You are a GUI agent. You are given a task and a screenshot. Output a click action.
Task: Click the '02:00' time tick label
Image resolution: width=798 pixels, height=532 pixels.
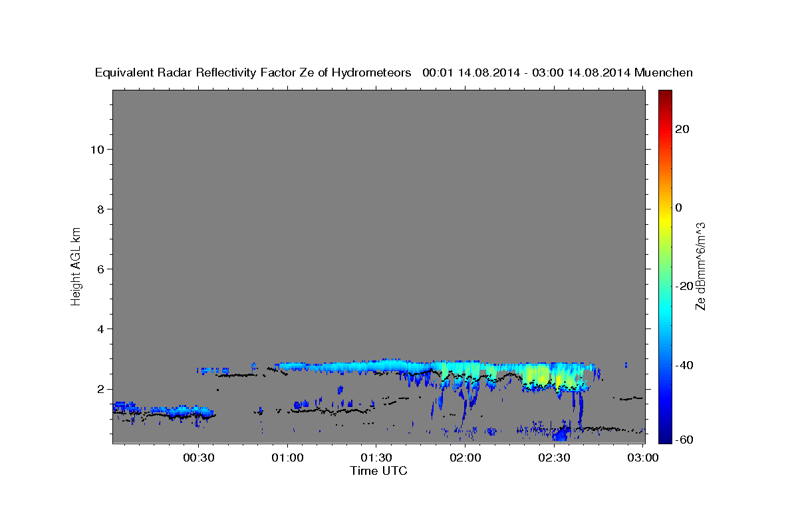pyautogui.click(x=465, y=458)
